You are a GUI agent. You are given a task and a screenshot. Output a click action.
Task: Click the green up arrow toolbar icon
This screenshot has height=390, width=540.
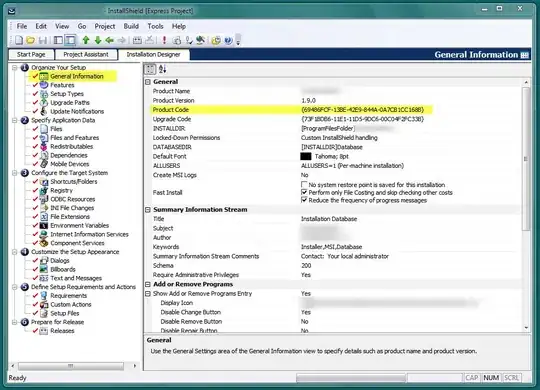tap(86, 40)
